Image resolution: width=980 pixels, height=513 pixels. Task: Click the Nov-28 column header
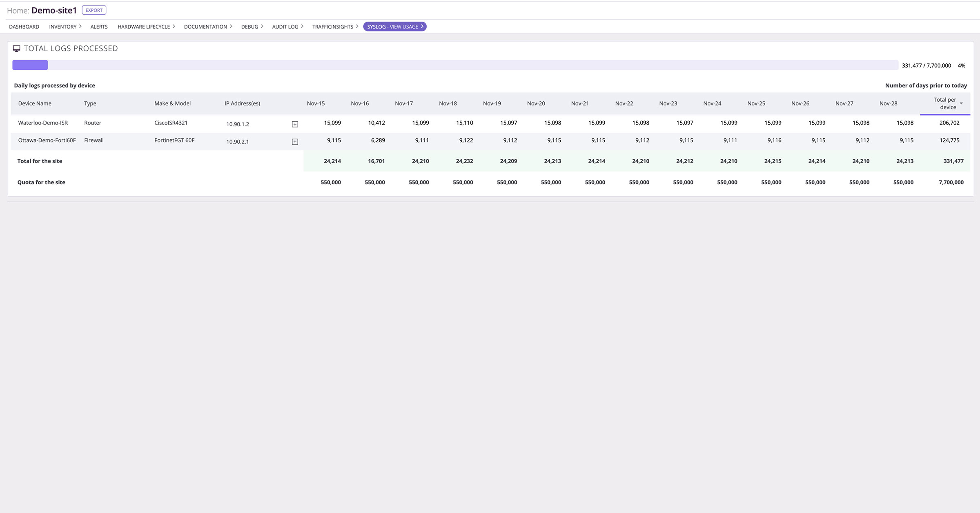[x=888, y=103]
